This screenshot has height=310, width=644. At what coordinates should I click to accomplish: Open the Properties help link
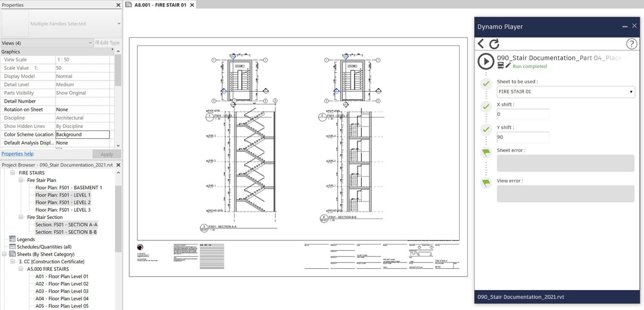pyautogui.click(x=18, y=154)
